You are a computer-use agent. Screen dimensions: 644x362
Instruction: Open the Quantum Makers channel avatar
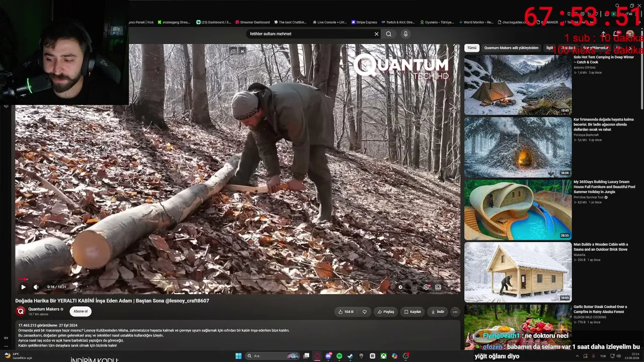(x=21, y=311)
